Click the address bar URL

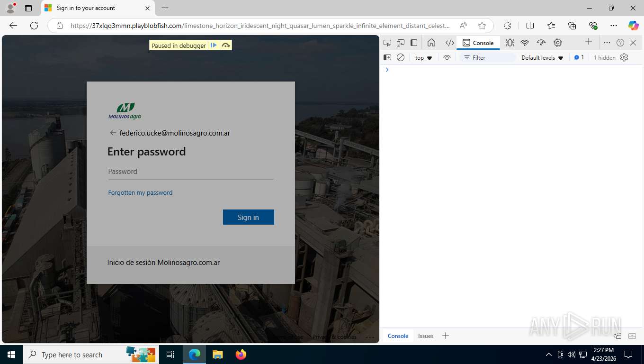(x=260, y=26)
